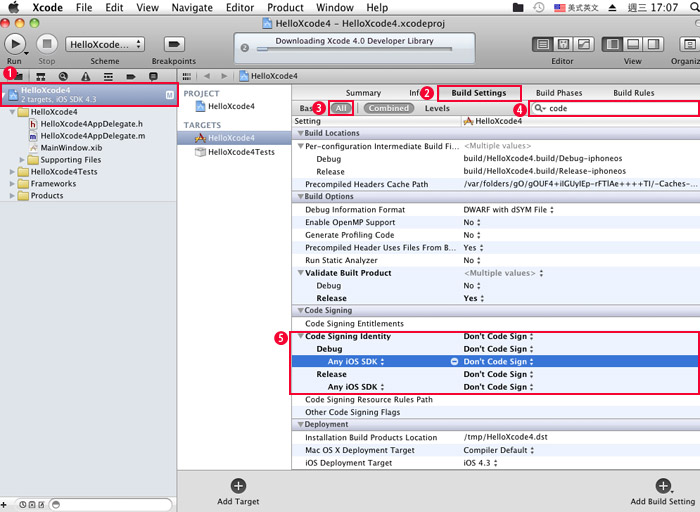Show the Search navigator
The width and height of the screenshot is (700, 512).
[x=63, y=77]
